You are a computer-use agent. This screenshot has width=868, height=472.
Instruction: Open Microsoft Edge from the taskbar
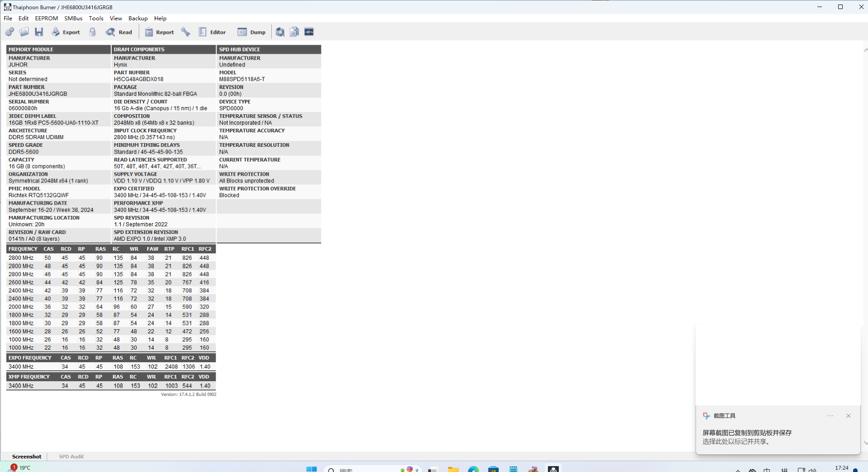[x=473, y=469]
